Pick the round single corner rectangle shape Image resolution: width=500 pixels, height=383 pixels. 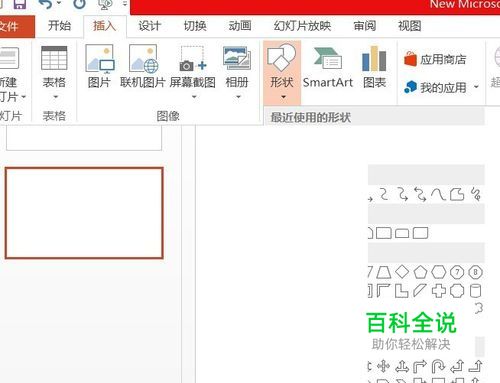pyautogui.click(x=384, y=233)
